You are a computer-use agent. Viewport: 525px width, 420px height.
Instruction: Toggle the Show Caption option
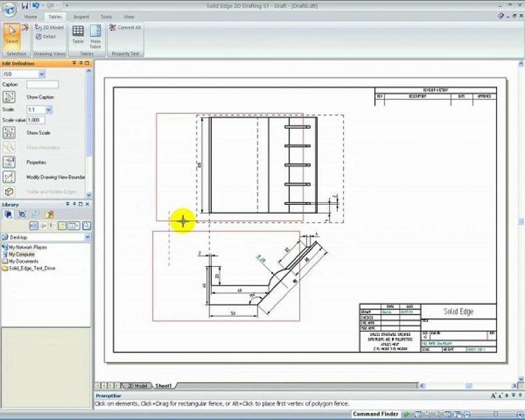(x=9, y=97)
